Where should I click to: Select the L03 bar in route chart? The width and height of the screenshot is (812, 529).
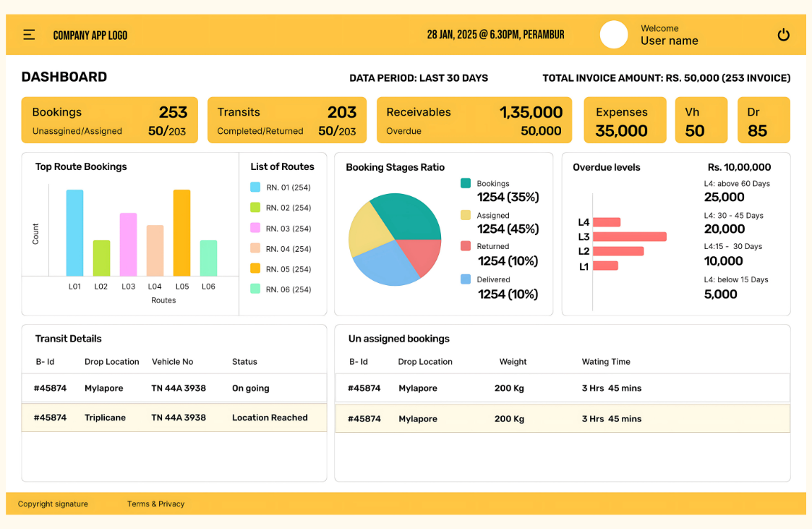click(129, 245)
